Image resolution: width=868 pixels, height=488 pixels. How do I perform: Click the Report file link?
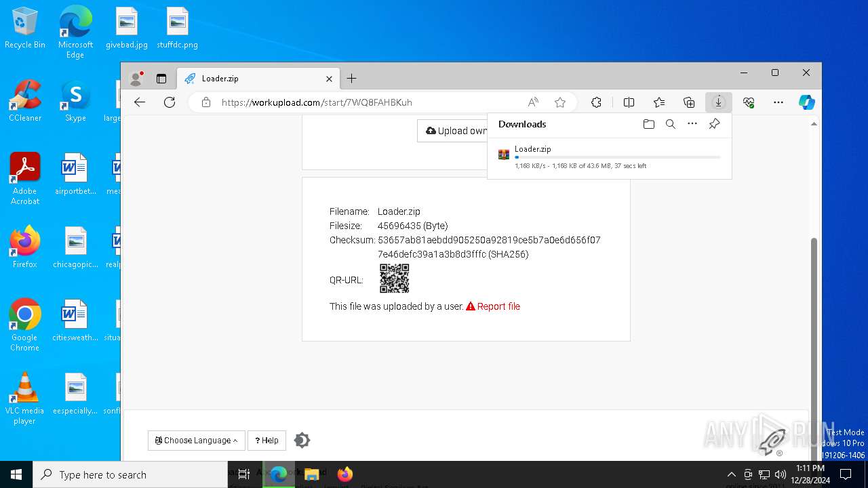493,306
